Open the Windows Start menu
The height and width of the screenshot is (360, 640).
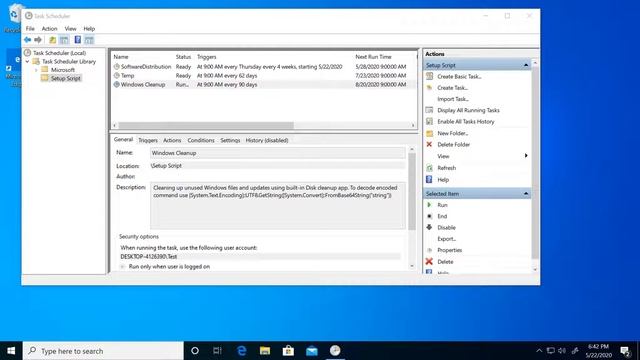click(x=11, y=351)
